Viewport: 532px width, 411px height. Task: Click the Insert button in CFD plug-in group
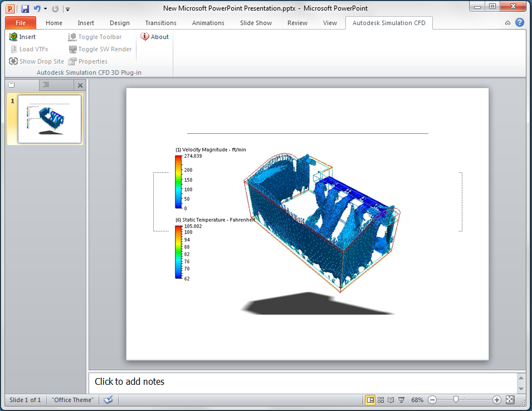[23, 37]
